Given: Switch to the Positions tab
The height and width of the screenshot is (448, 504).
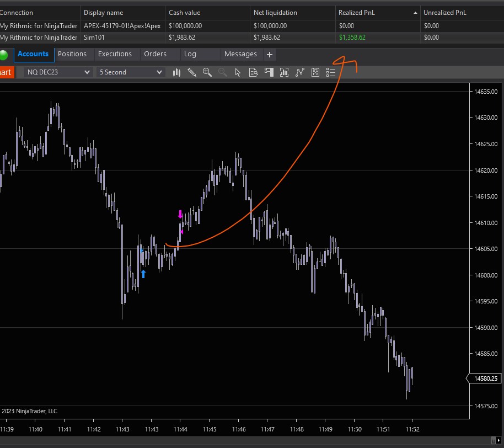Looking at the screenshot, I should coord(72,54).
